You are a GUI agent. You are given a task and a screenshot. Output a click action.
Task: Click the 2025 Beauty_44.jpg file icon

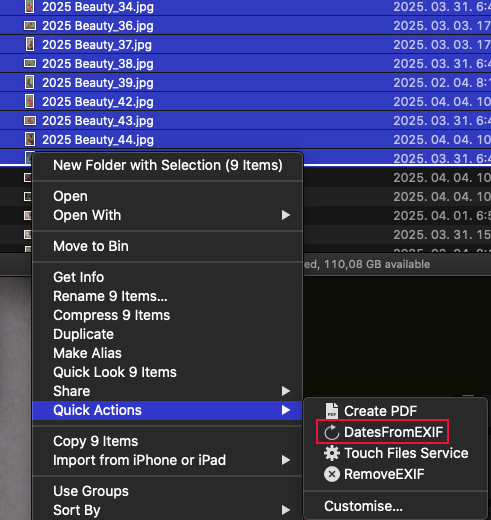coord(30,139)
